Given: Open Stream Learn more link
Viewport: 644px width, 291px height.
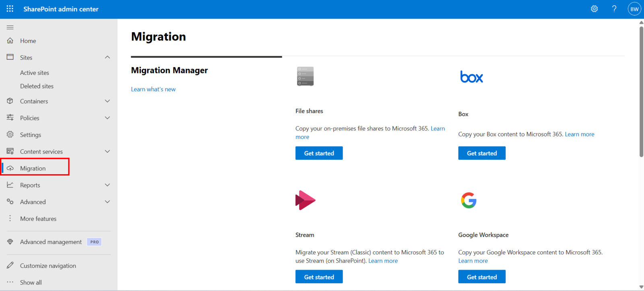Looking at the screenshot, I should [x=383, y=261].
